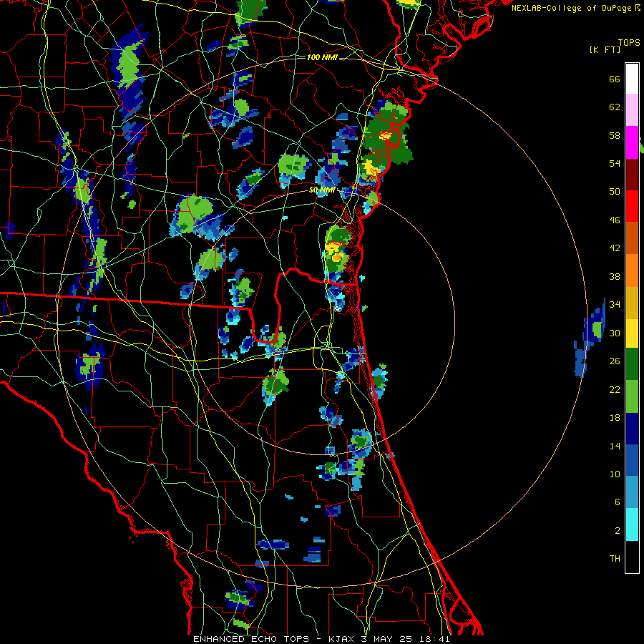Click the TH threshold legend label
644x644 pixels.
point(615,559)
